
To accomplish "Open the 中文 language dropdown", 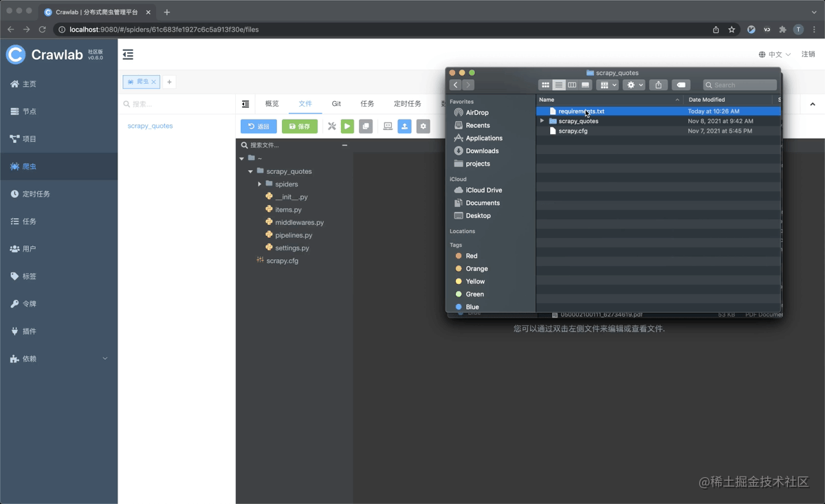I will (775, 54).
